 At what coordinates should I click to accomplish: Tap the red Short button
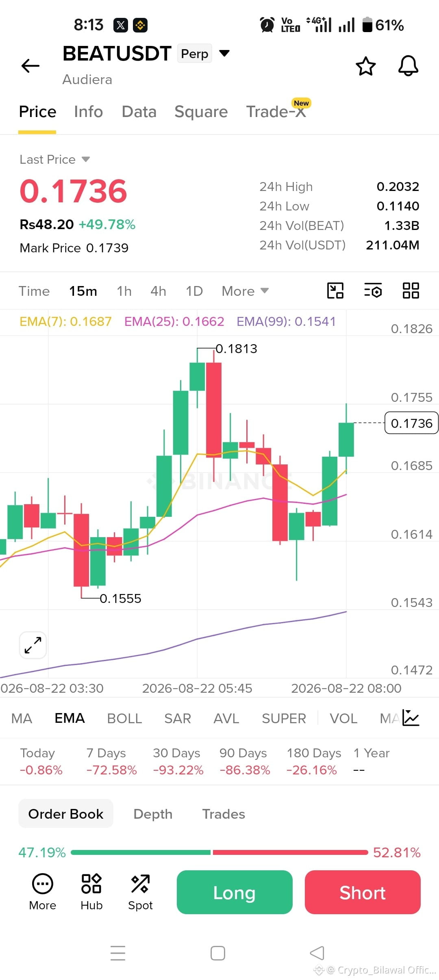[363, 892]
